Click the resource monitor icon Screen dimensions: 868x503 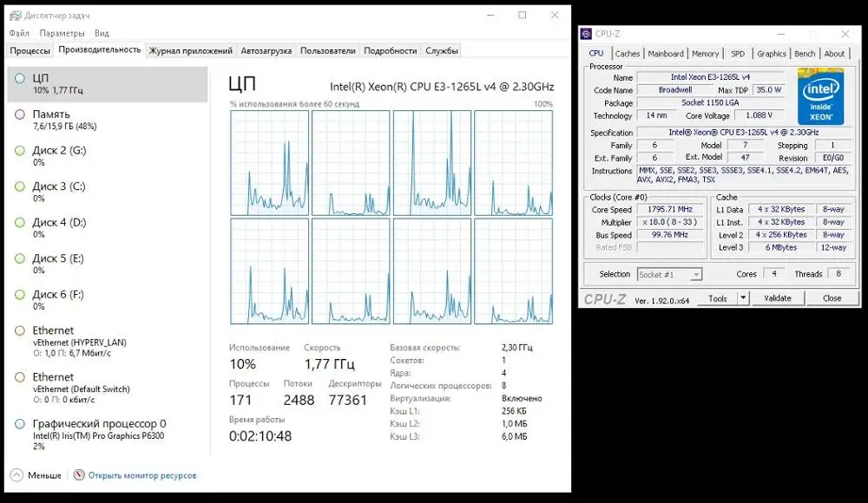79,475
